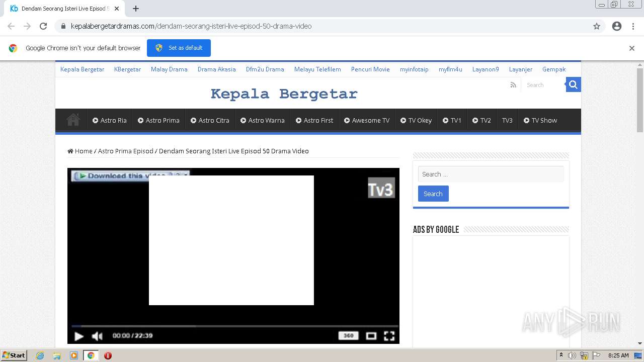
Task: Click the browser forward arrow
Action: click(27, 26)
